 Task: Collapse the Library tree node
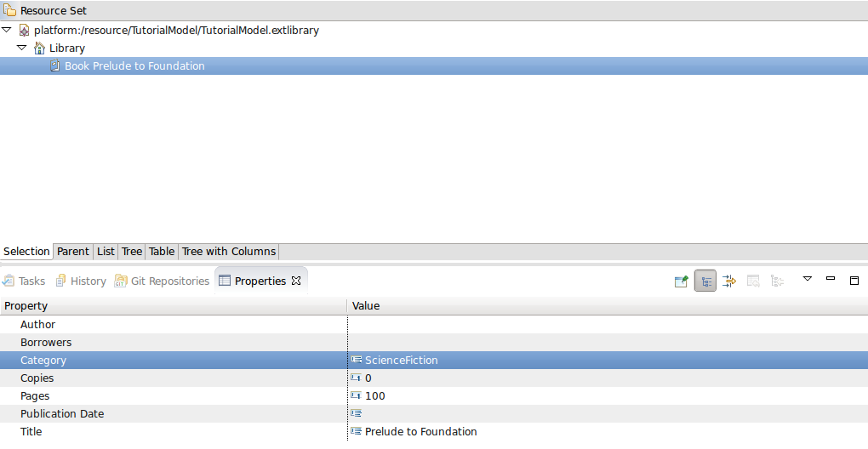pyautogui.click(x=22, y=48)
